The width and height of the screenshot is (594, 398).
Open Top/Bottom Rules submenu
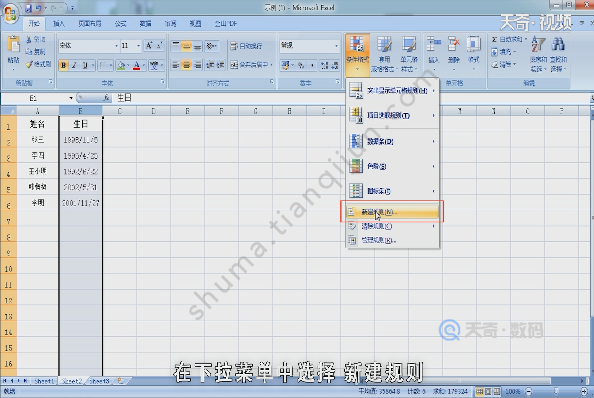tap(392, 115)
